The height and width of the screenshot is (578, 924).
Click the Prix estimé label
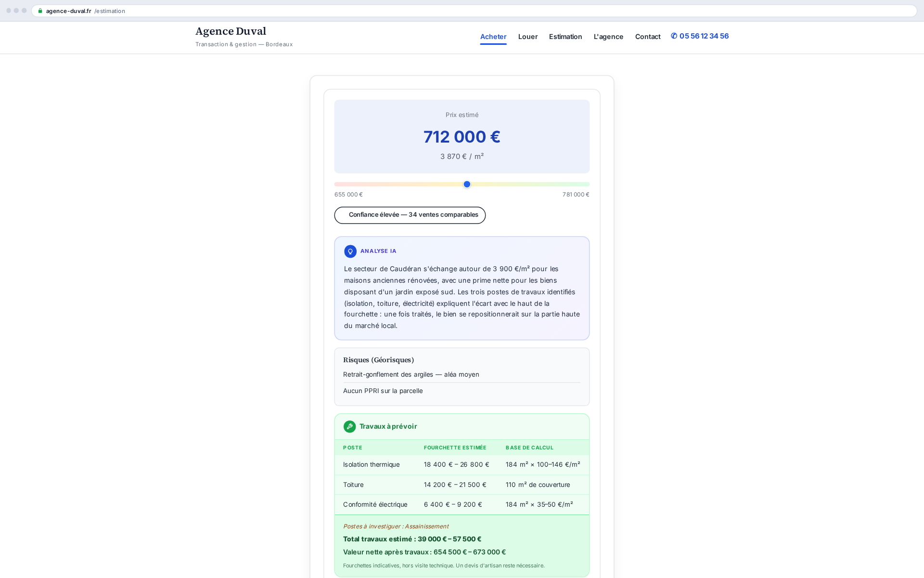462,115
